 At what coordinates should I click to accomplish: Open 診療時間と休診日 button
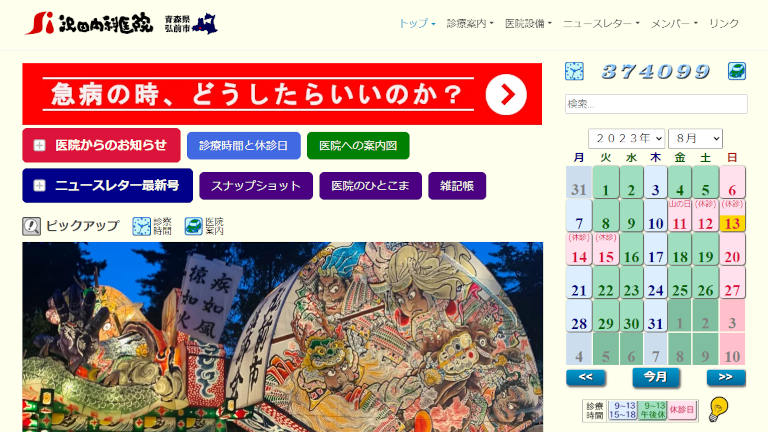click(243, 145)
